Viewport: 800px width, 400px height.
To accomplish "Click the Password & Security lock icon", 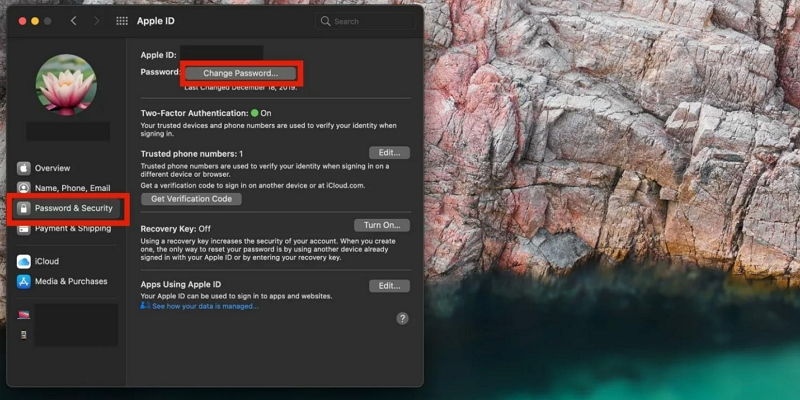I will pyautogui.click(x=23, y=208).
